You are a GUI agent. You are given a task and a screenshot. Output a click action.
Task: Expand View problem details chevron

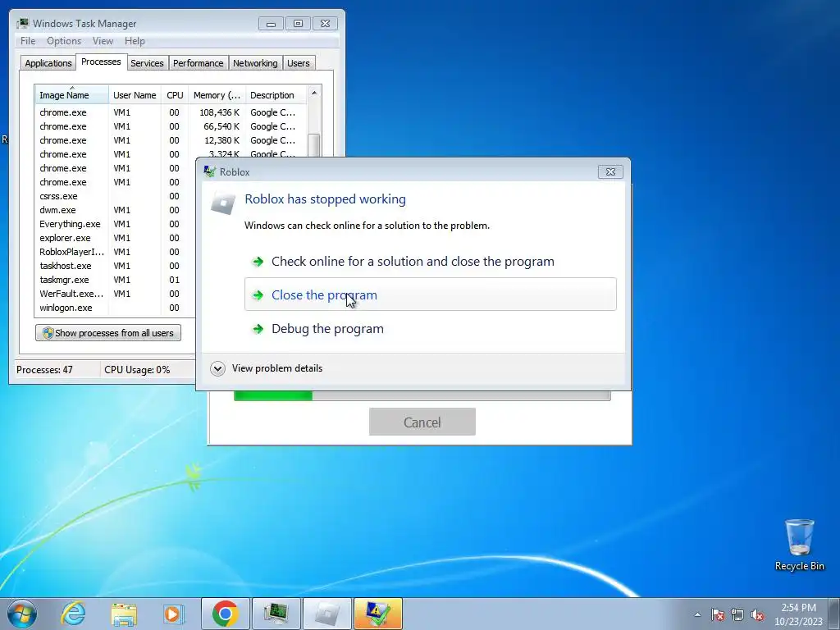pyautogui.click(x=217, y=368)
